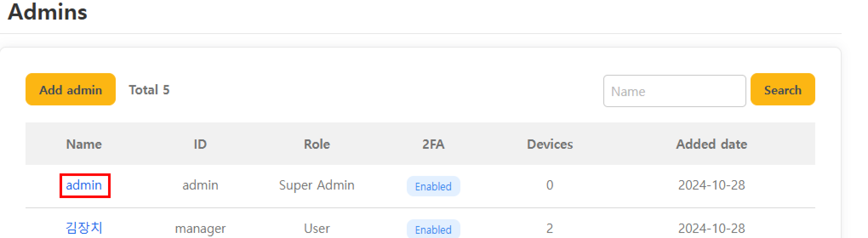Select the Role column header
This screenshot has width=868, height=238.
pyautogui.click(x=317, y=144)
